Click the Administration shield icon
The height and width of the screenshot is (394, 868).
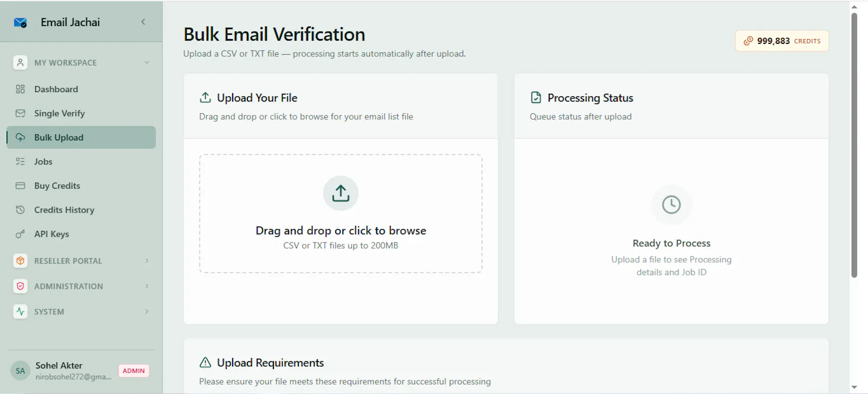pos(20,286)
